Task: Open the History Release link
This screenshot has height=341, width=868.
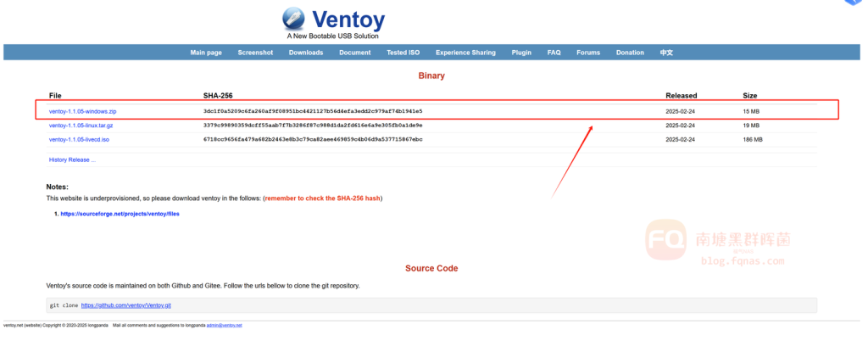Action: (72, 159)
